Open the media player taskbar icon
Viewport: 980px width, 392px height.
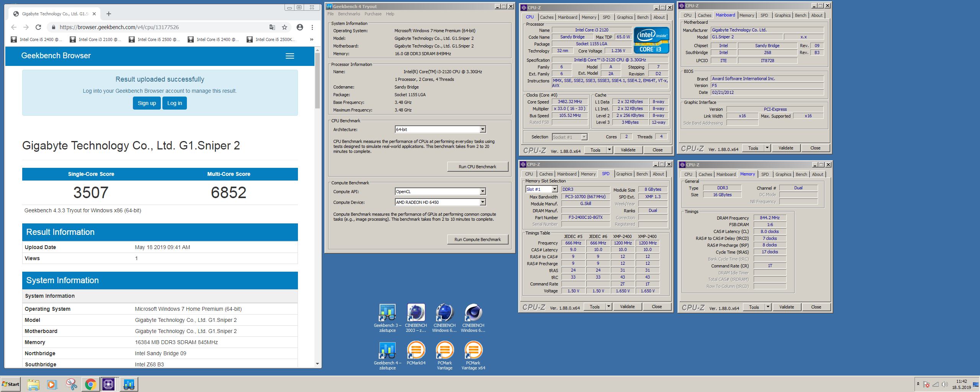(52, 384)
